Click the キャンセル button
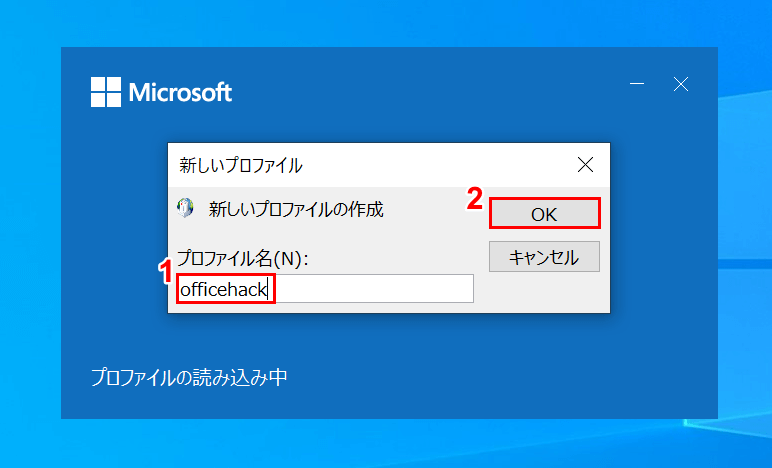The width and height of the screenshot is (772, 468). coord(544,257)
